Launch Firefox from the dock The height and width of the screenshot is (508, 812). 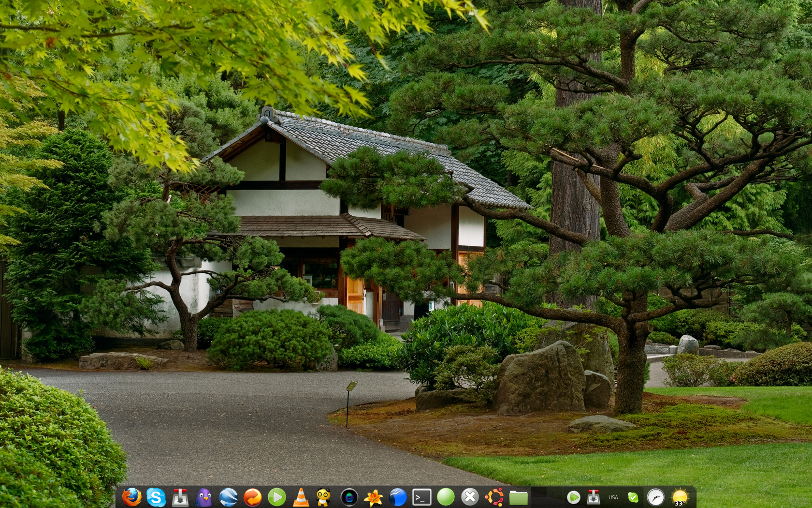pyautogui.click(x=131, y=497)
